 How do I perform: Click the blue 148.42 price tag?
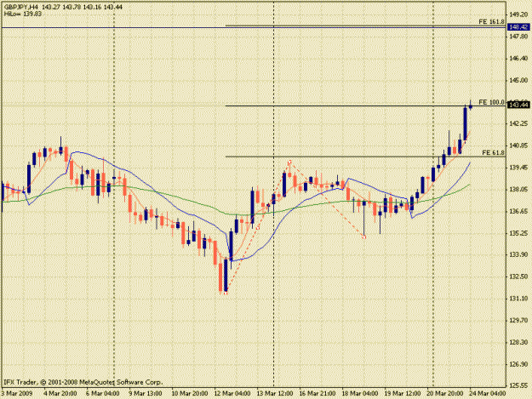(x=518, y=27)
